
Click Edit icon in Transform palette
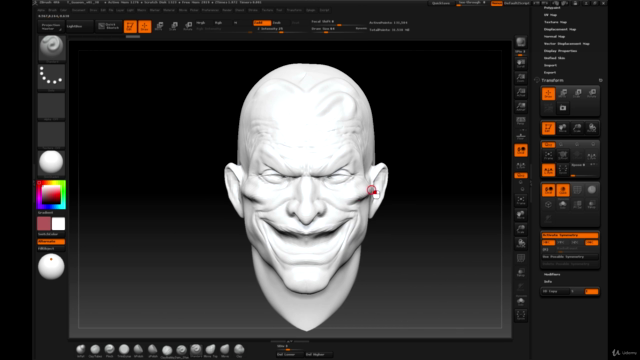(548, 128)
